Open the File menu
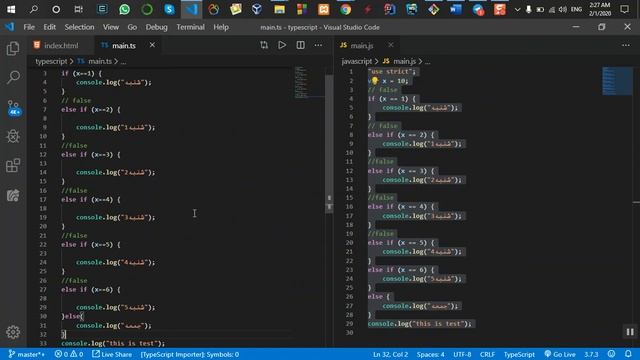640x360 pixels. point(29,27)
